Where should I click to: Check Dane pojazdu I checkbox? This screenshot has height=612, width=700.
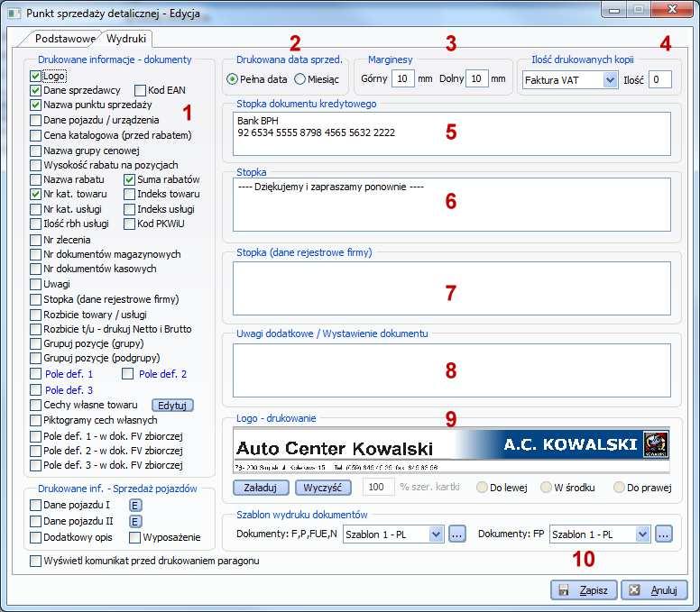pyautogui.click(x=36, y=505)
